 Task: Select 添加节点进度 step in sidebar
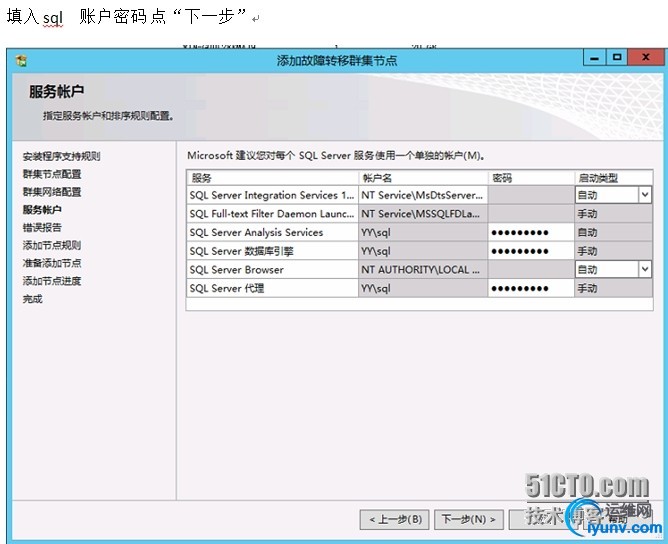[52, 281]
